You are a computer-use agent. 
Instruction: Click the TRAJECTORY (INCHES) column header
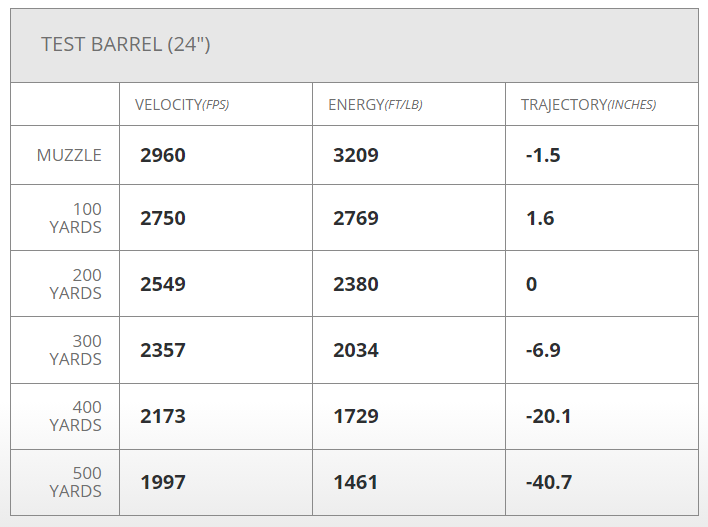coord(588,105)
